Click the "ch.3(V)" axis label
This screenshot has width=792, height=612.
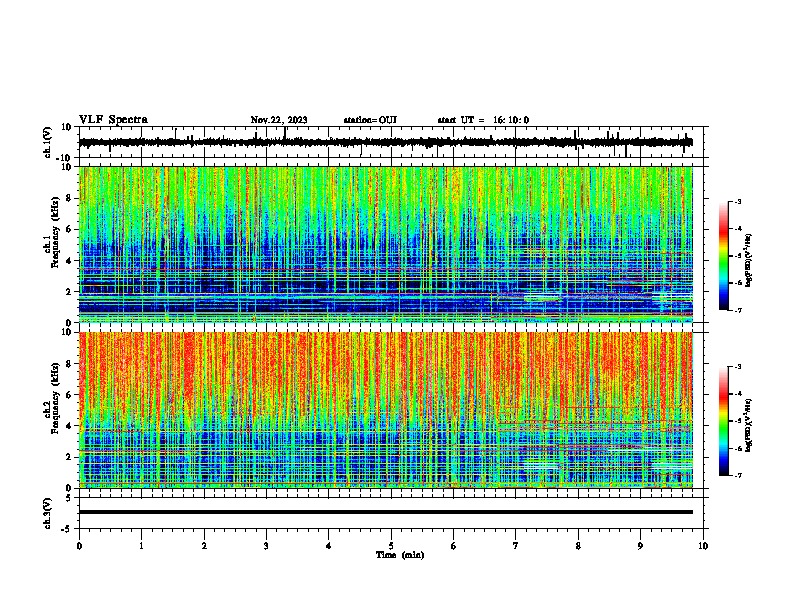click(x=48, y=513)
